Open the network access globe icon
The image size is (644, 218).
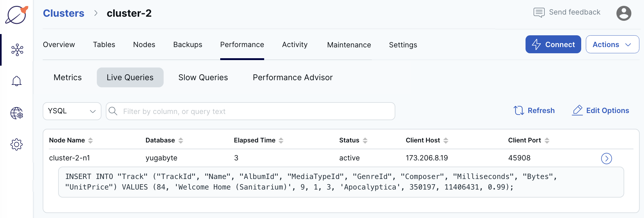pos(17,113)
